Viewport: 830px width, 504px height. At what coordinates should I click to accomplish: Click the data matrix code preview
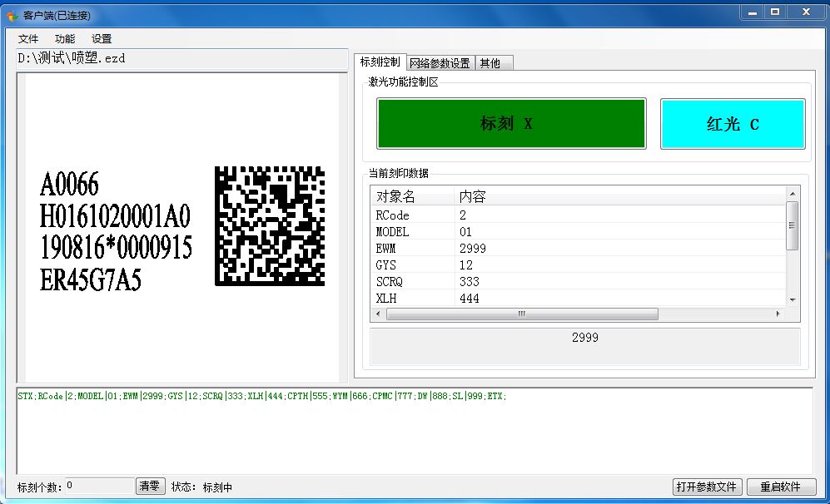pyautogui.click(x=270, y=226)
